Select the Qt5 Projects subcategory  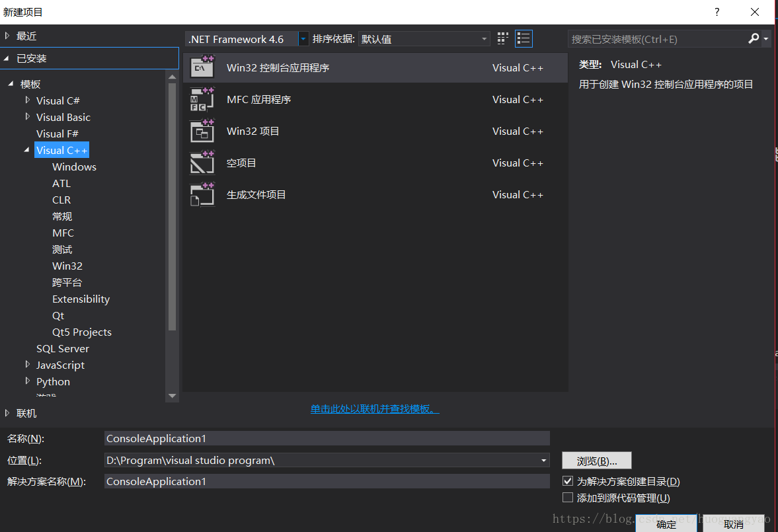point(82,332)
